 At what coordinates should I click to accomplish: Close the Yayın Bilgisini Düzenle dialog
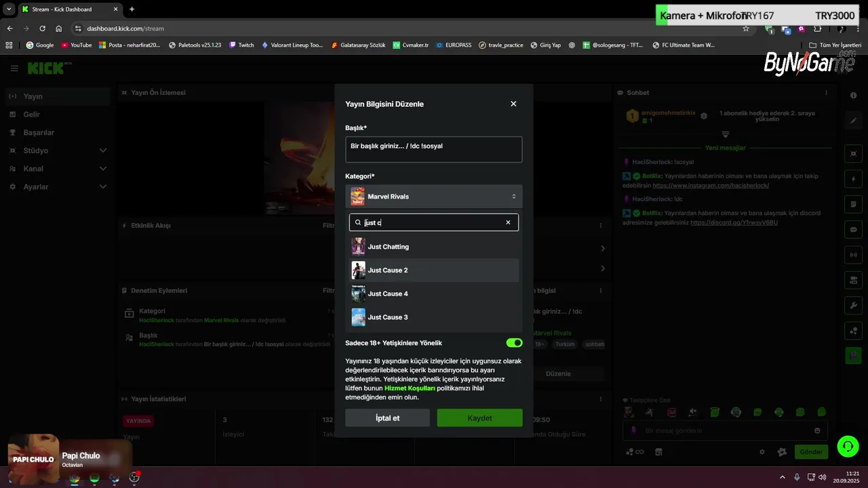pyautogui.click(x=513, y=104)
